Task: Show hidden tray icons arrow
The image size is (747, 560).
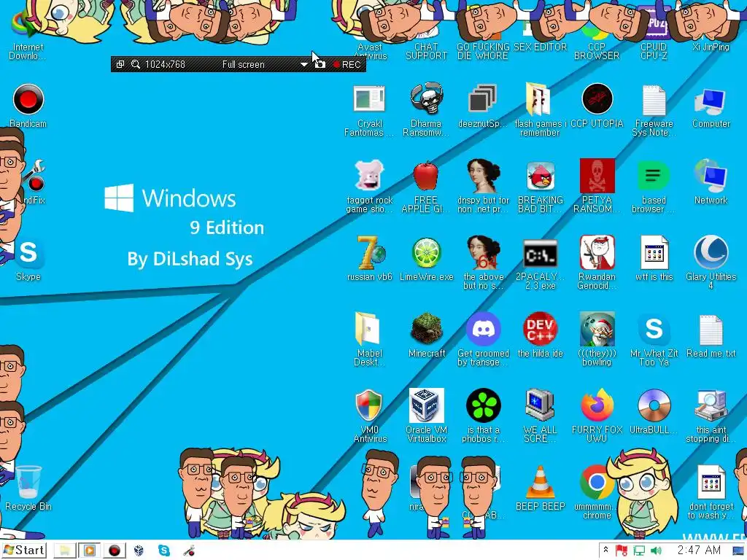Action: click(605, 550)
